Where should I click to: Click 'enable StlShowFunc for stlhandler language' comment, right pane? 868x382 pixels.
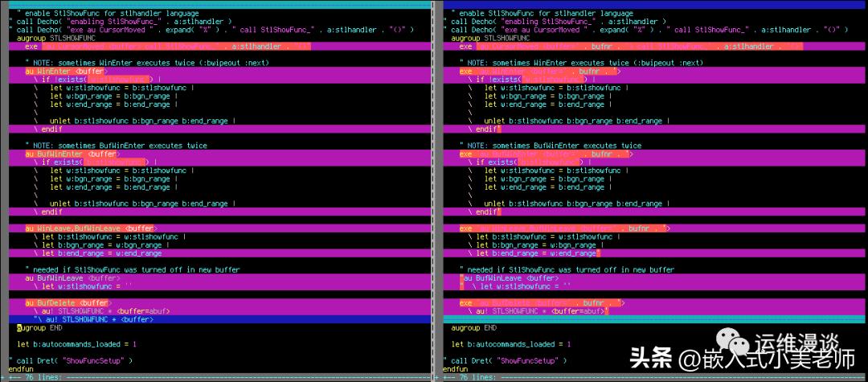[x=542, y=14]
